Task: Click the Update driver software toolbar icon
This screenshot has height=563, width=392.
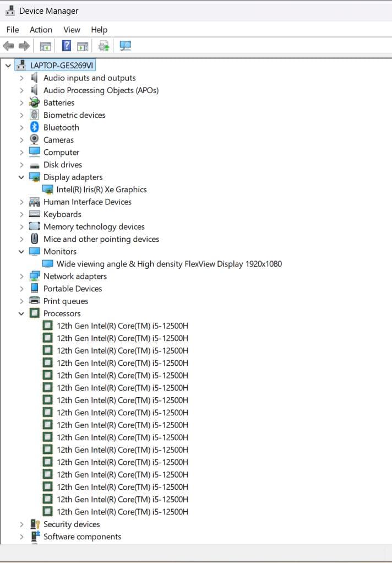Action: click(x=103, y=46)
